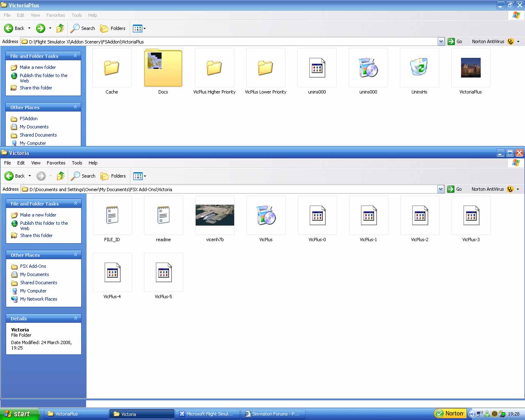Select the FILE_ID text document icon
The width and height of the screenshot is (525, 420).
click(112, 215)
